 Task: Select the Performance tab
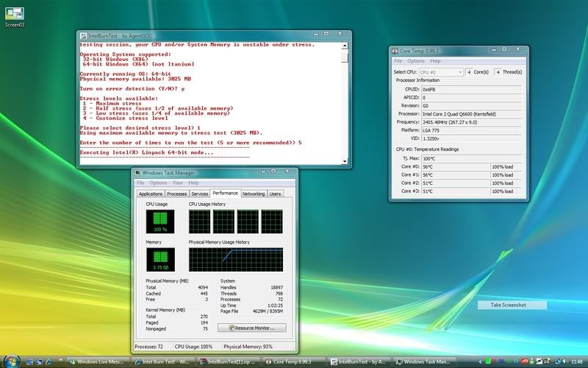click(x=225, y=193)
